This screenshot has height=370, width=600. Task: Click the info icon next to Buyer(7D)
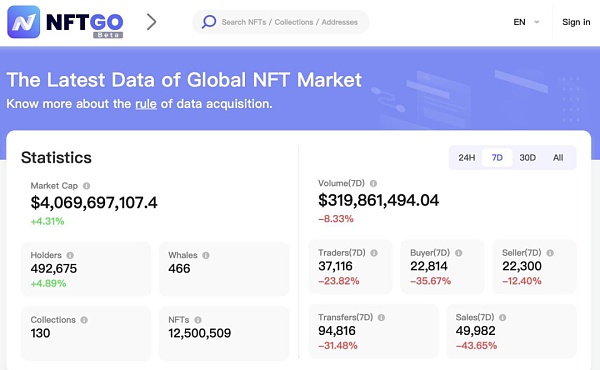pos(459,253)
